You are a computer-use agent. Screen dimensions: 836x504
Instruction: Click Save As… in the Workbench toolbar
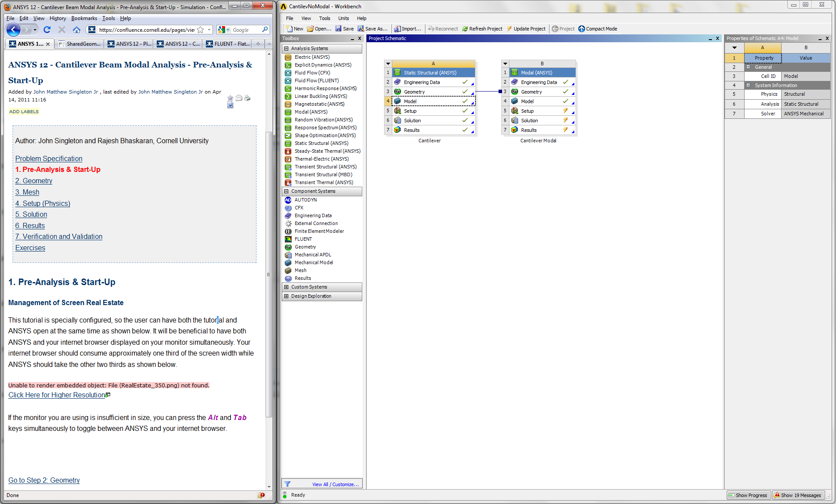point(373,29)
